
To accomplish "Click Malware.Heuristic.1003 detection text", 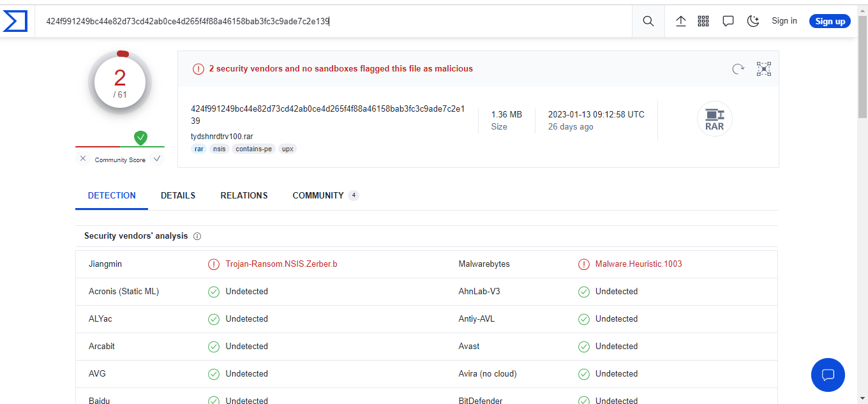I will [x=639, y=264].
